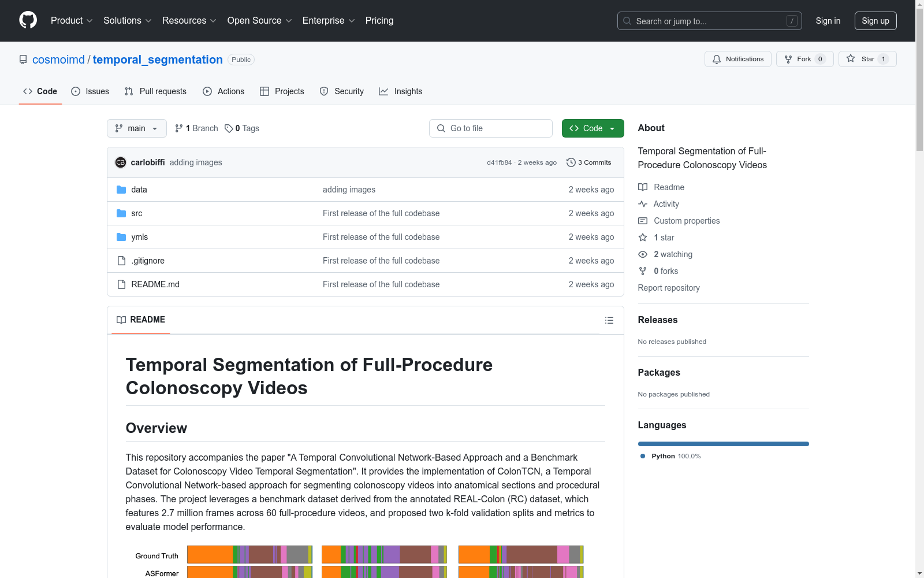Expand the Solutions menu

[x=128, y=20]
